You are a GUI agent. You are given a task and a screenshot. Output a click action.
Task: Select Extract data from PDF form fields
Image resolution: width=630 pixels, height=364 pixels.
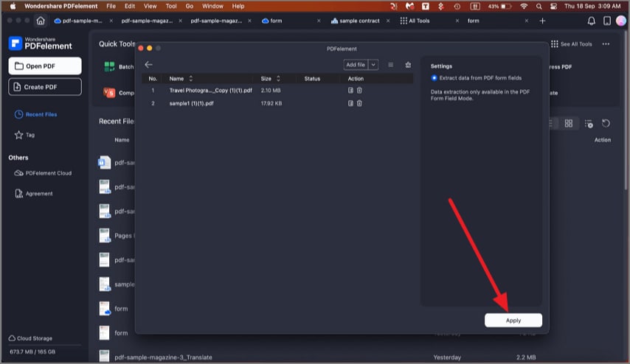[x=434, y=78]
